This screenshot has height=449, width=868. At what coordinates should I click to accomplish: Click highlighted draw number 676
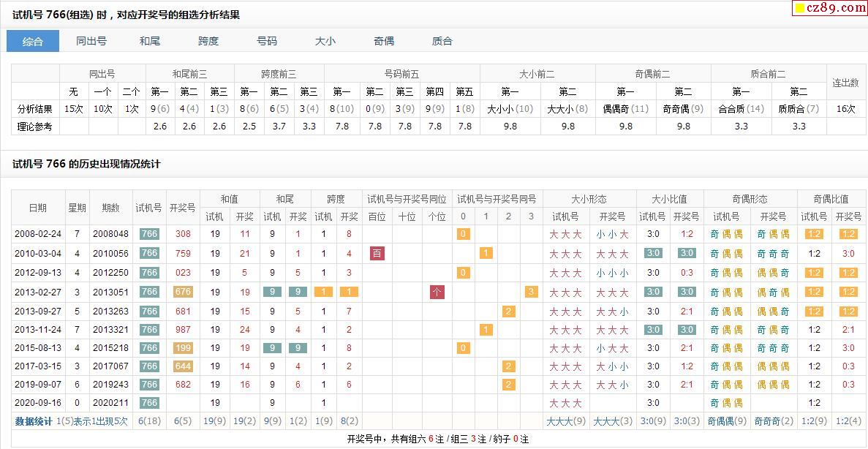coord(183,292)
